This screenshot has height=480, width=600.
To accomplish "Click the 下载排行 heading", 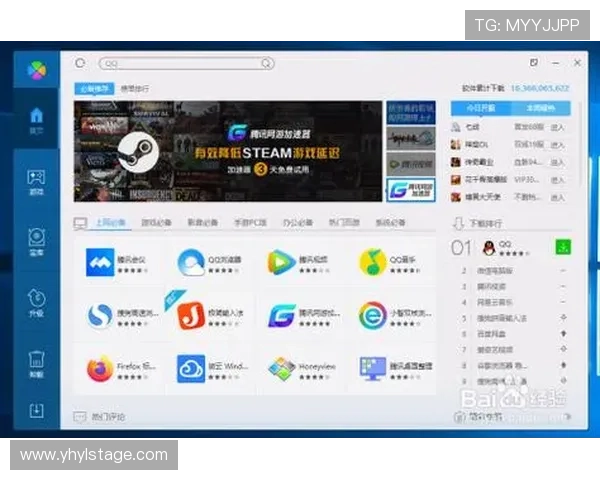I will pyautogui.click(x=486, y=224).
